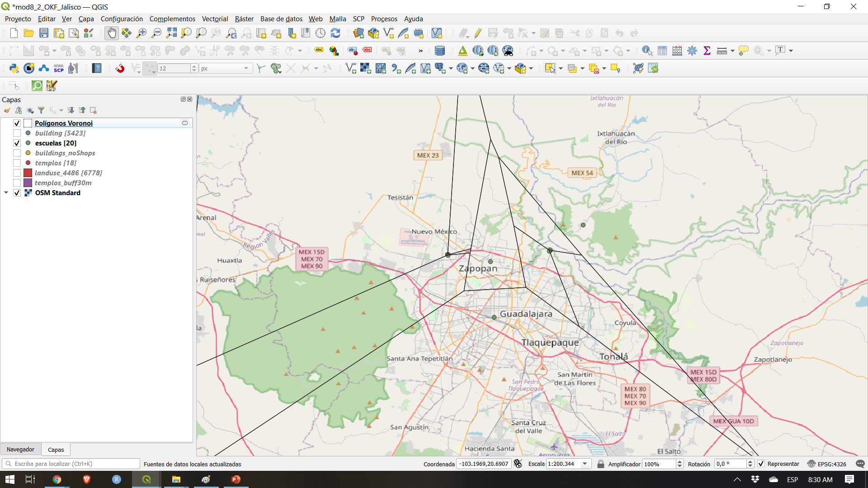Open the attribute table icon
Screen dimensions: 868x488
pyautogui.click(x=662, y=51)
